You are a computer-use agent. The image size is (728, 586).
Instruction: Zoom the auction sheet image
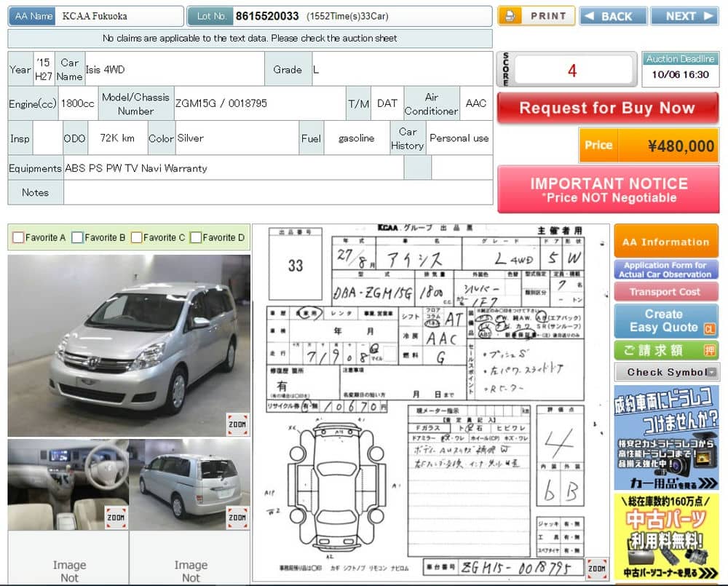[x=597, y=569]
